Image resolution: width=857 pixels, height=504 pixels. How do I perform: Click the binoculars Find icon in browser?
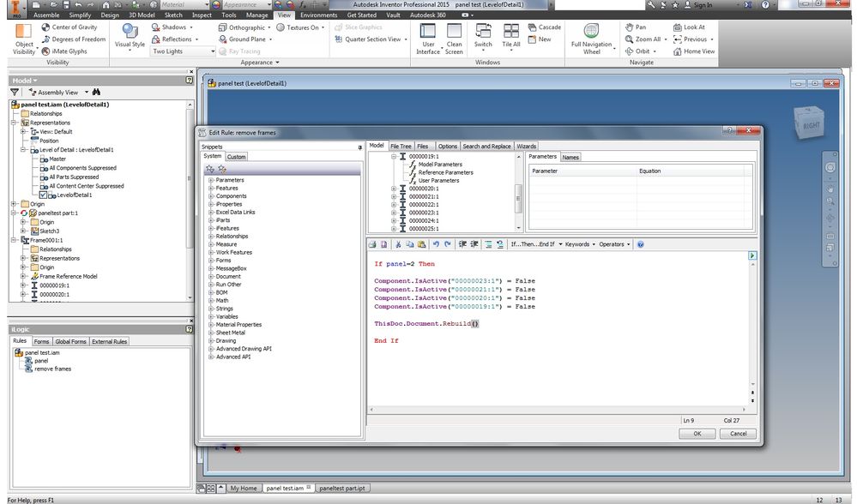pyautogui.click(x=96, y=92)
